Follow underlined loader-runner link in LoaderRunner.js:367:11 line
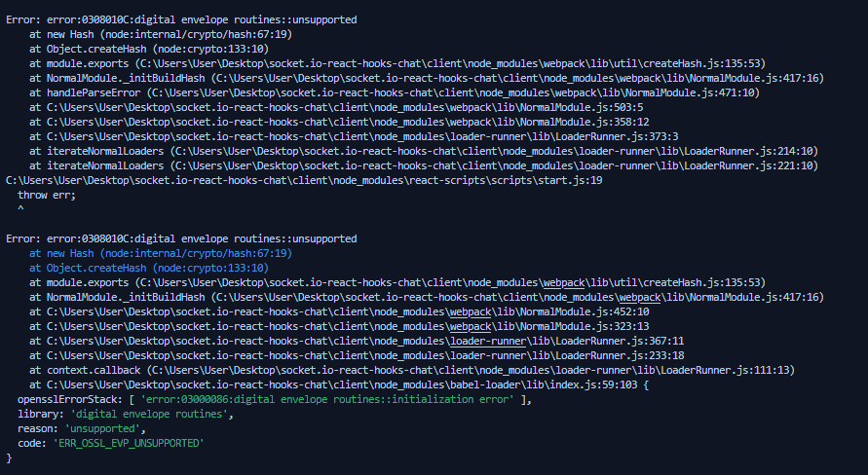Viewport: 868px width, 475px height. point(488,342)
